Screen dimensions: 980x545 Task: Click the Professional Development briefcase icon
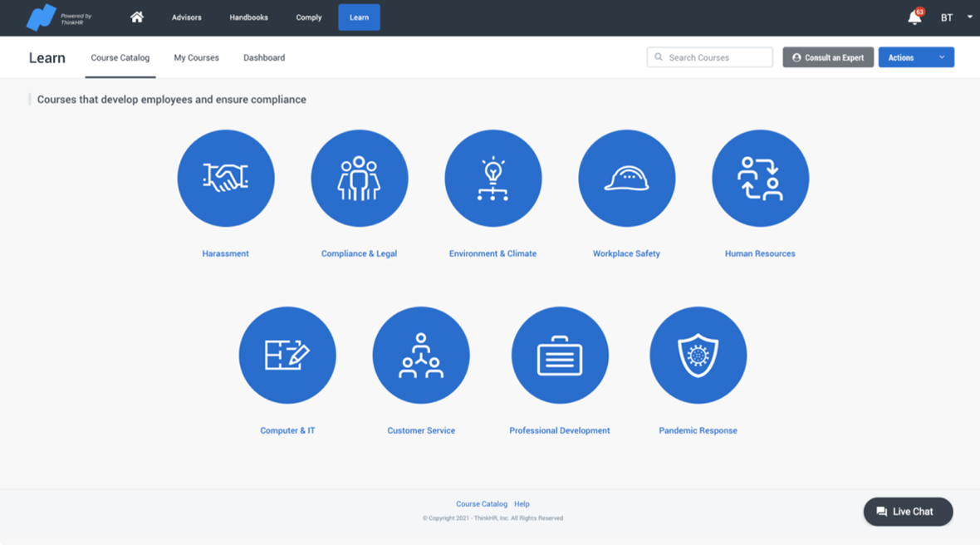pos(560,356)
